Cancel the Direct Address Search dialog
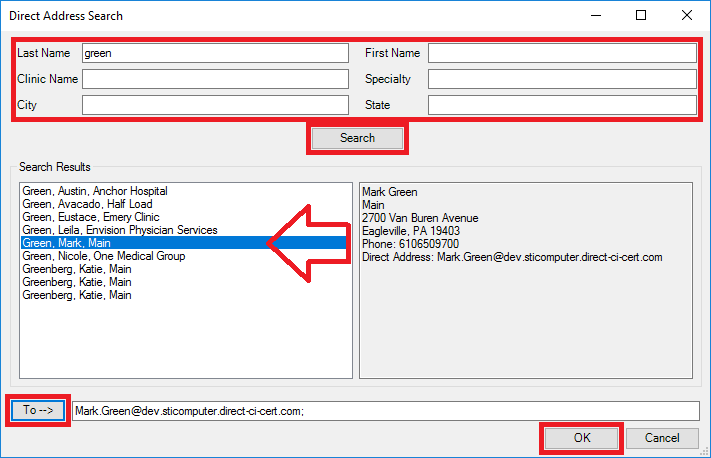This screenshot has width=711, height=458. (662, 438)
